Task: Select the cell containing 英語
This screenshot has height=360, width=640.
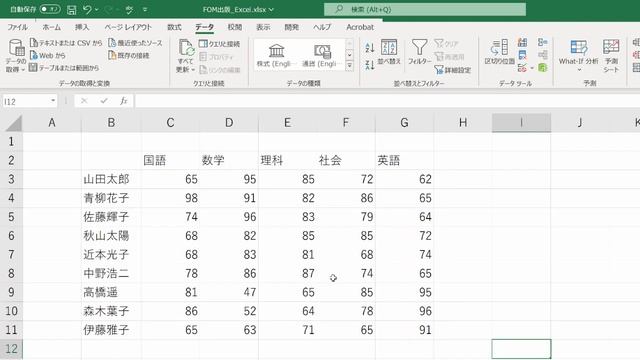Action: pyautogui.click(x=404, y=160)
